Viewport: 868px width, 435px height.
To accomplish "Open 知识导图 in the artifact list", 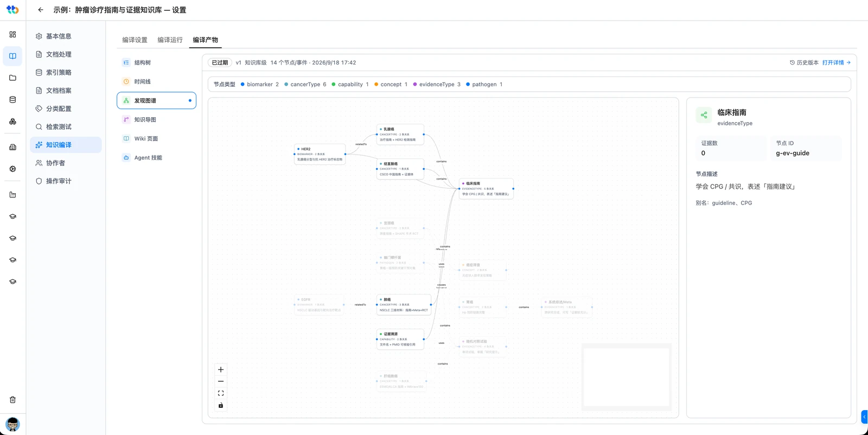I will (156, 120).
